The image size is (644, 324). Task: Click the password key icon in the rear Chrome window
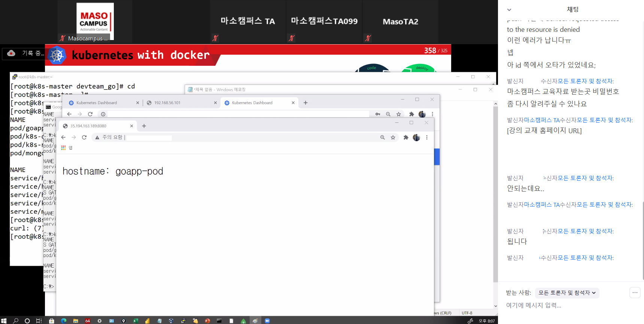[x=378, y=114]
